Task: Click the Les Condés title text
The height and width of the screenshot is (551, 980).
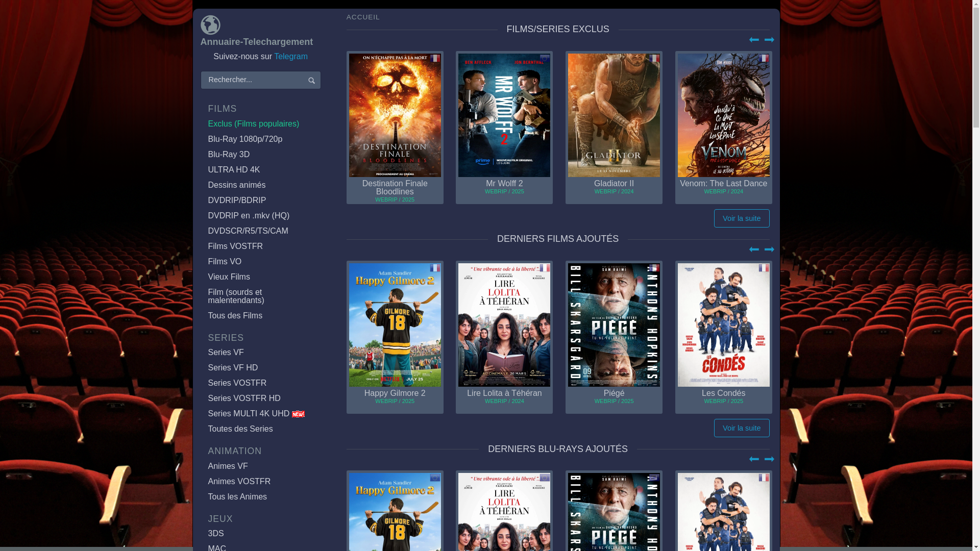Action: [724, 393]
